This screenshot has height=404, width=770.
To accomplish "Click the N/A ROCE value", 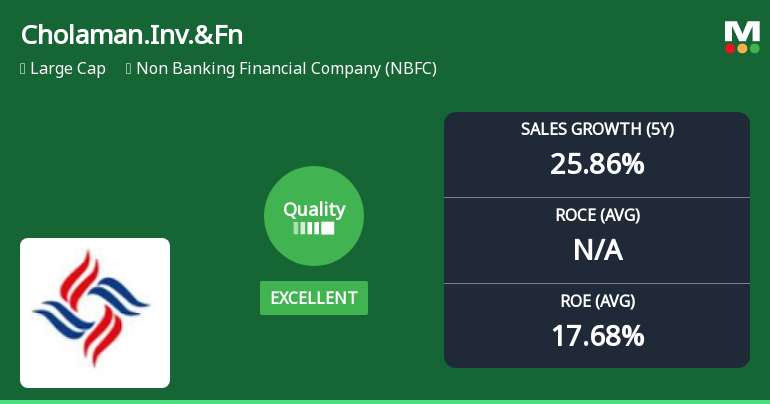I will pos(597,249).
